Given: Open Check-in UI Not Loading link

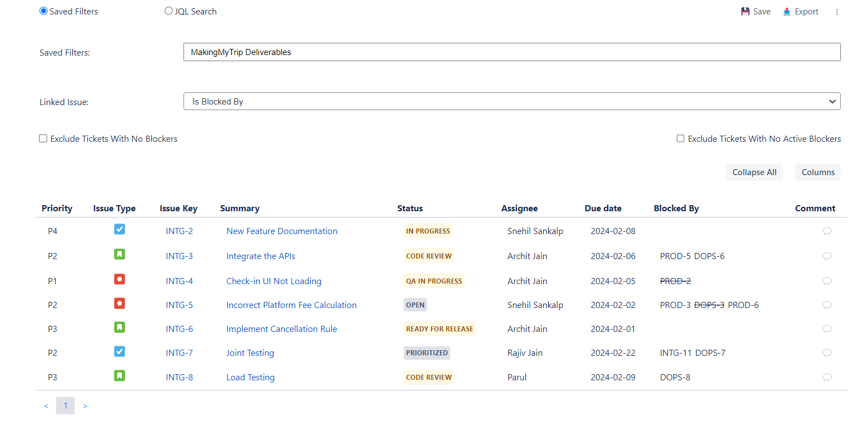Looking at the screenshot, I should click(x=274, y=281).
